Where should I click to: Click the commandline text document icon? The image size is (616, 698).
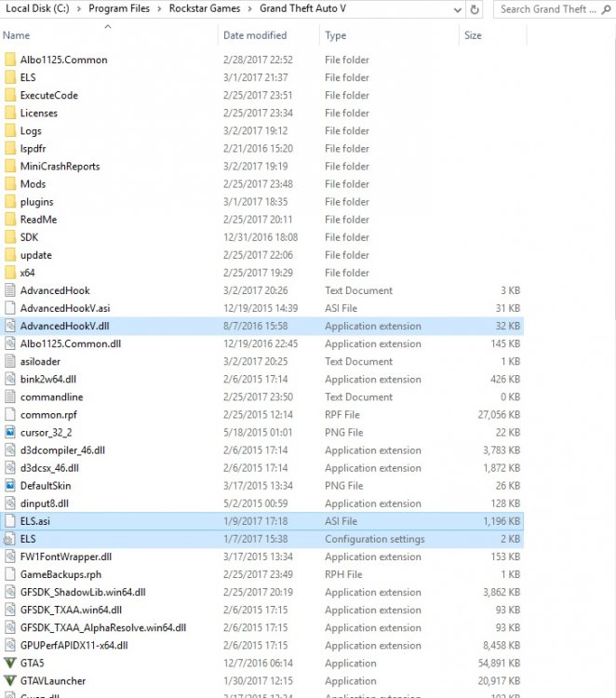coord(10,397)
